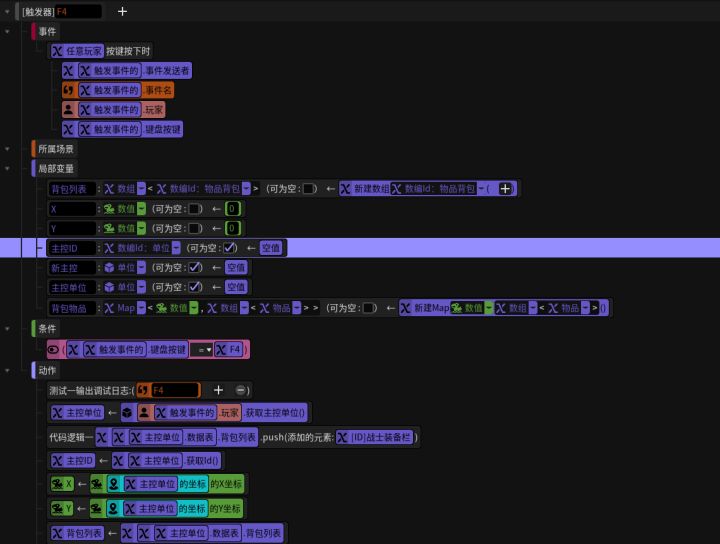Viewport: 720px width, 544px height.
Task: Toggle 可为空 checkbox for variable Y
Action: [x=195, y=228]
